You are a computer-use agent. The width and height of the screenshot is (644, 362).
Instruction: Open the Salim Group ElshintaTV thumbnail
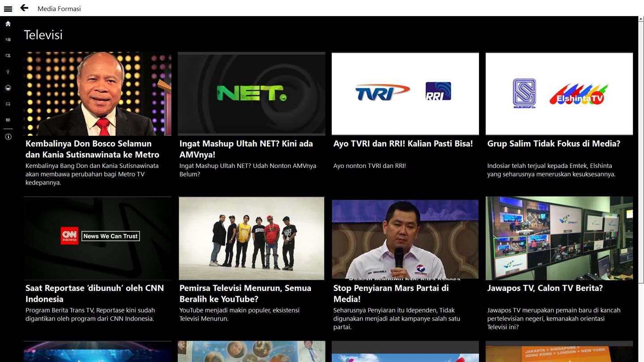559,94
